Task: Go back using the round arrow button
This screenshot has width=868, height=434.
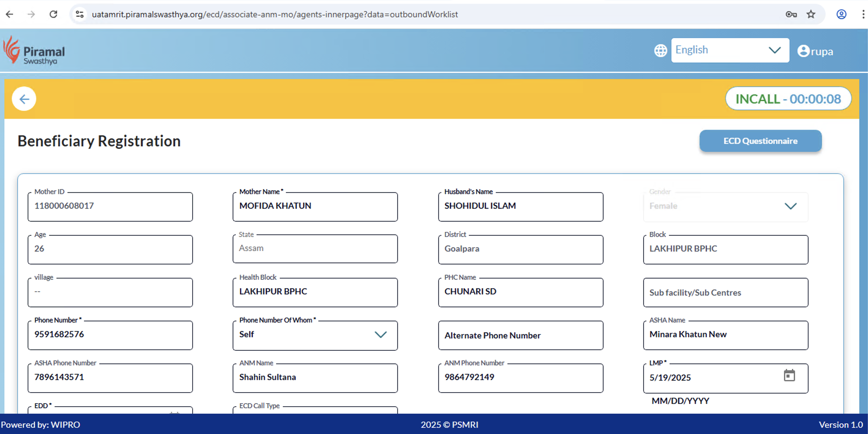Action: 24,99
